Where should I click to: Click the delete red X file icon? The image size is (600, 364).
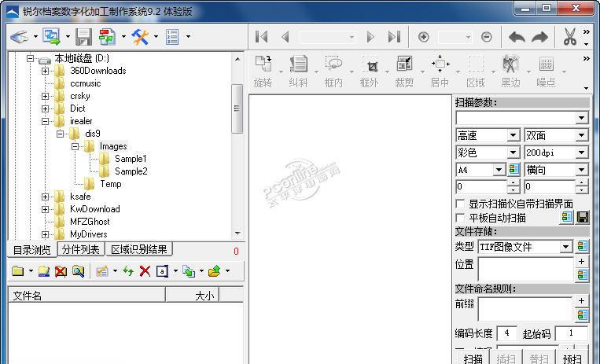pyautogui.click(x=145, y=271)
